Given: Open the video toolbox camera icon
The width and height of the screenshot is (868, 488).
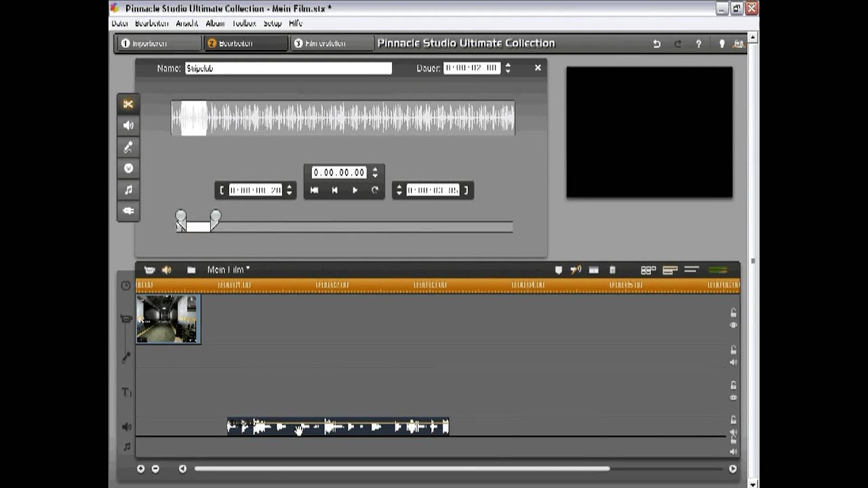Looking at the screenshot, I should (x=149, y=270).
